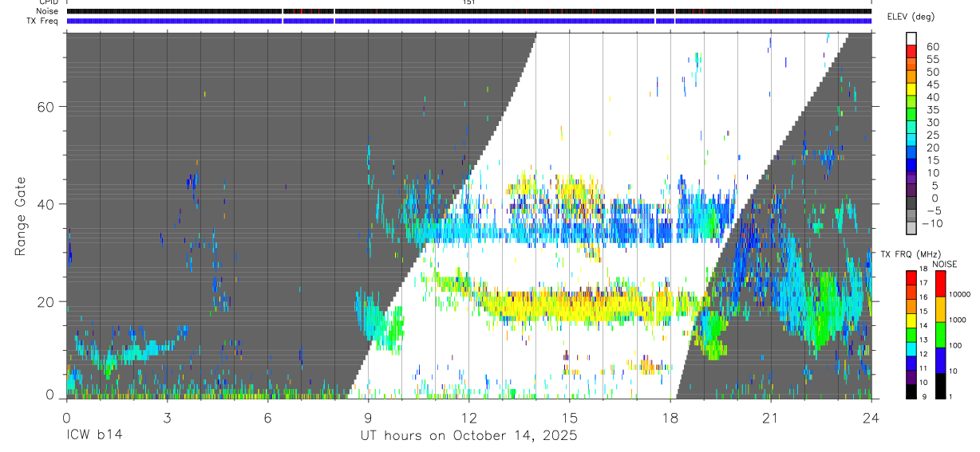Image resolution: width=980 pixels, height=452 pixels.
Task: Select the 12 tick label on the UT hours axis
Action: pyautogui.click(x=468, y=417)
